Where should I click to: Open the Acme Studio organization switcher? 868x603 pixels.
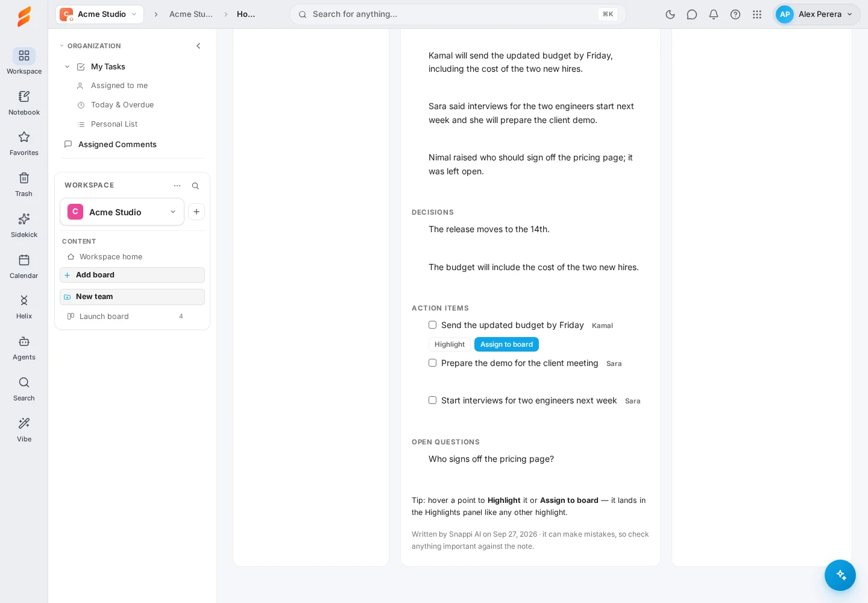99,14
